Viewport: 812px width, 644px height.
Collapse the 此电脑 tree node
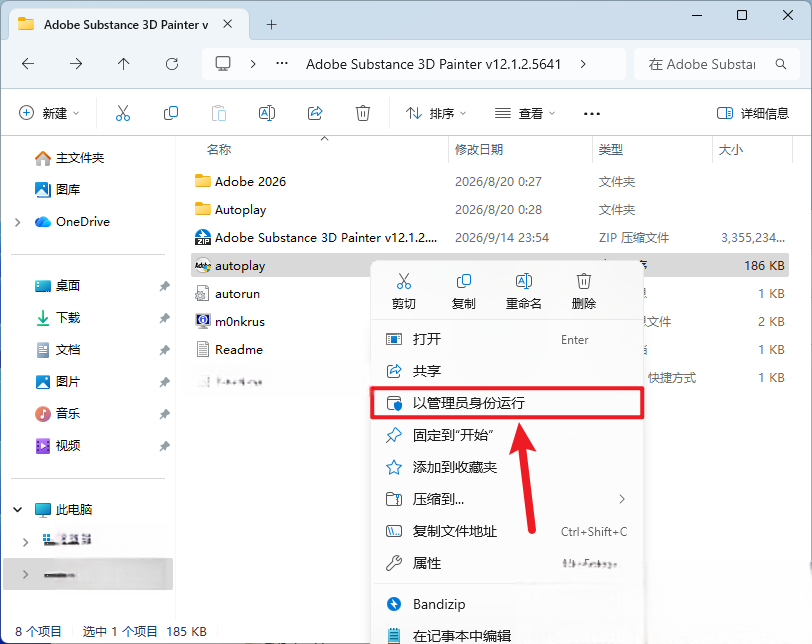pos(18,510)
